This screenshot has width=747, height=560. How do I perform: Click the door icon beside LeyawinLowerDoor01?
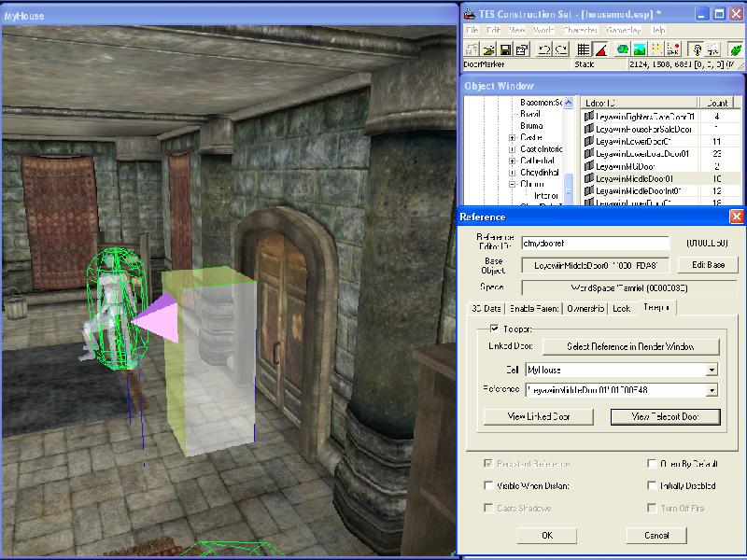[589, 141]
